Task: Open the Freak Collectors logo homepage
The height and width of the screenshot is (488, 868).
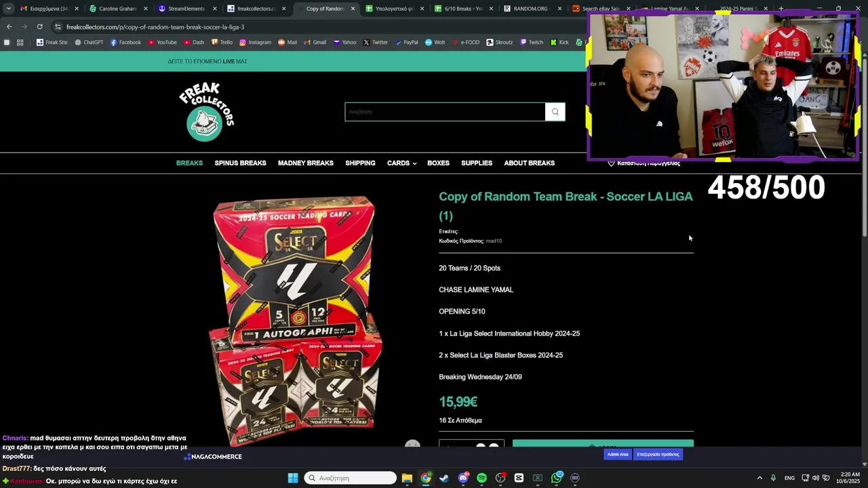Action: [206, 112]
